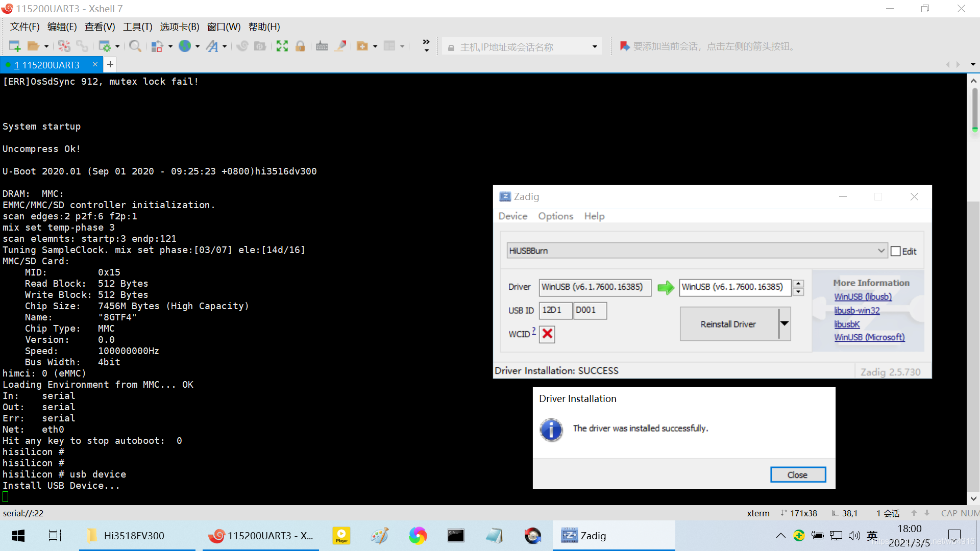Open the 工具(T) menu in Xshell
Viewport: 980px width, 551px height.
[137, 27]
